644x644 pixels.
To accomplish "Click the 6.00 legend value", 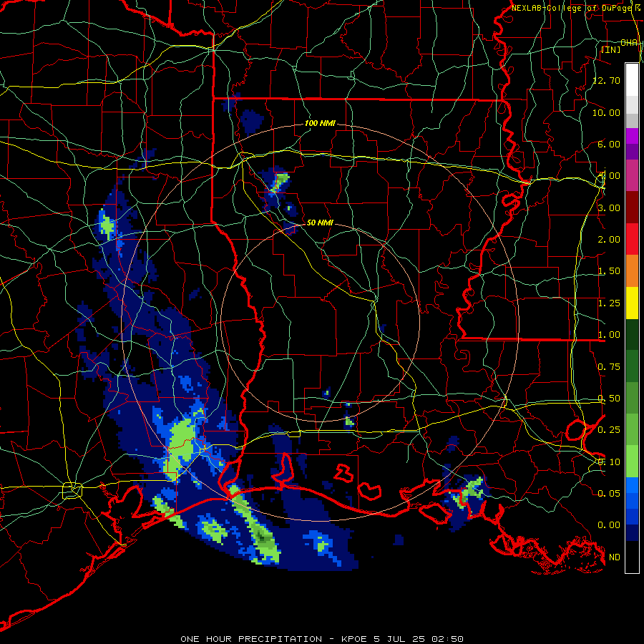I will (x=609, y=144).
